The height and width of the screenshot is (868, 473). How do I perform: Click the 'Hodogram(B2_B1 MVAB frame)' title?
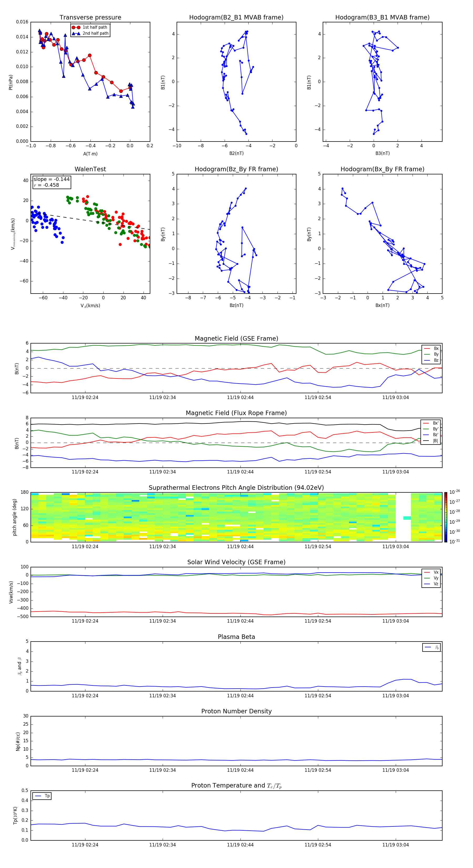point(236,18)
